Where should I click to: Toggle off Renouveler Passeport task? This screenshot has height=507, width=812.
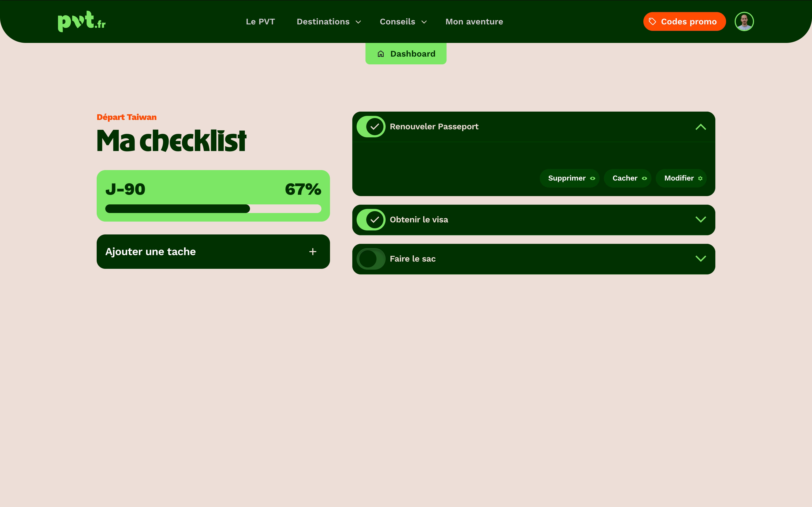click(x=371, y=127)
